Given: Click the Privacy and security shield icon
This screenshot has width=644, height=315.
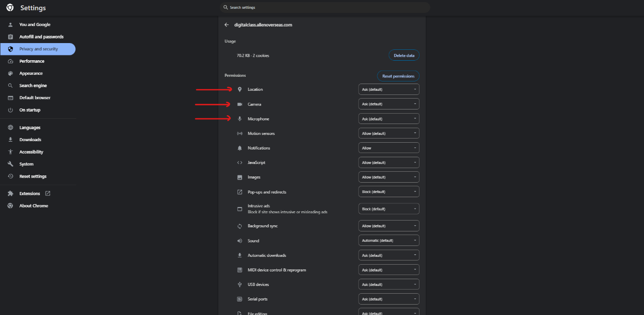Looking at the screenshot, I should pos(10,49).
